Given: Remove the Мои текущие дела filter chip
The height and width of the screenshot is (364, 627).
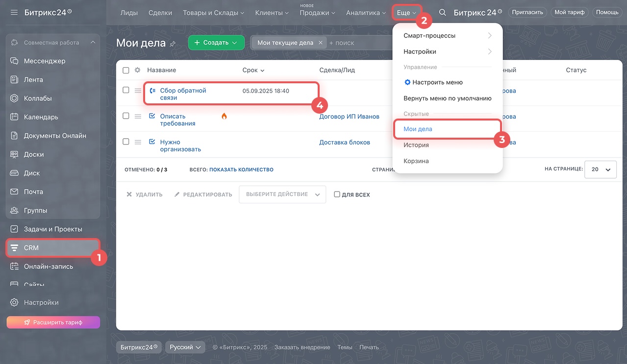Looking at the screenshot, I should (x=321, y=43).
